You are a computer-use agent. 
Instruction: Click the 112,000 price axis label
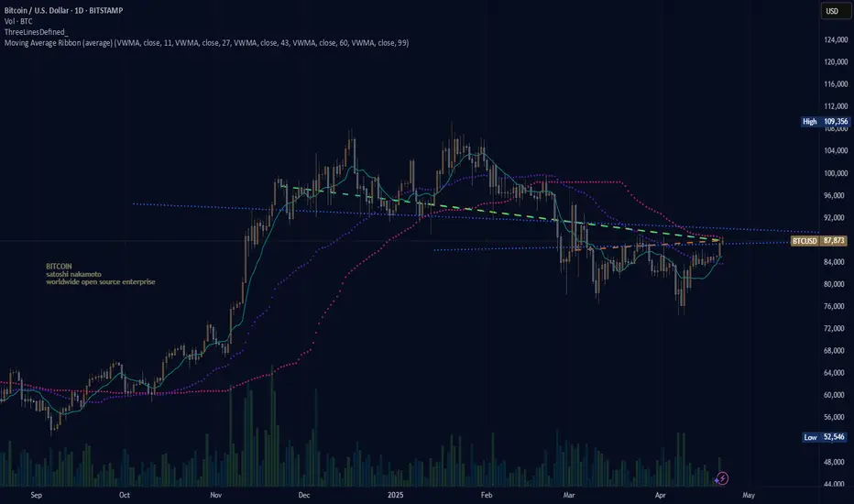pyautogui.click(x=836, y=106)
